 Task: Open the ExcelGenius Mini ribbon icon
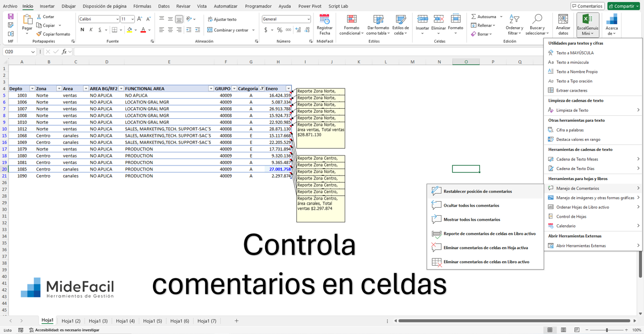(x=588, y=25)
